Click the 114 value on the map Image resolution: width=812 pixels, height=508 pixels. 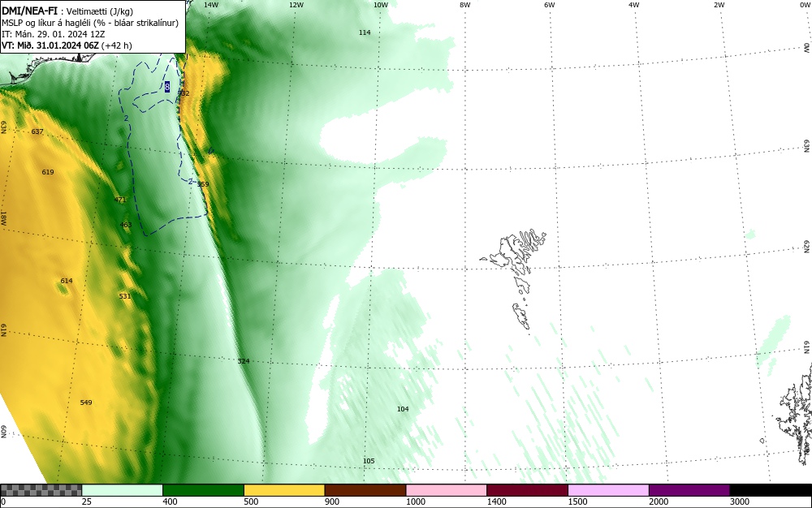point(365,32)
